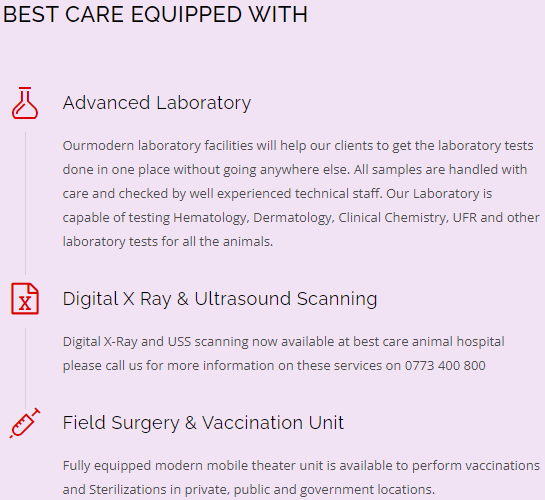Click the red laboratory flask icon
Image resolution: width=545 pixels, height=500 pixels.
click(x=25, y=103)
